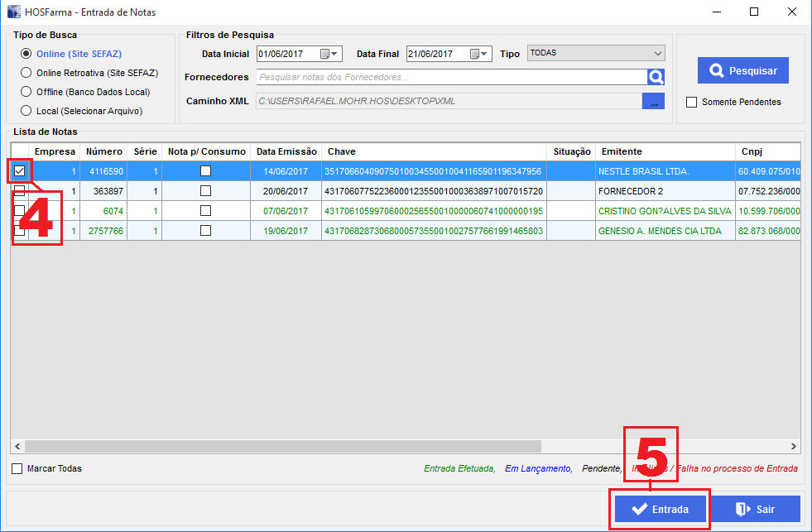Click the Emitente column header
Screen dimensions: 812x532
click(621, 151)
